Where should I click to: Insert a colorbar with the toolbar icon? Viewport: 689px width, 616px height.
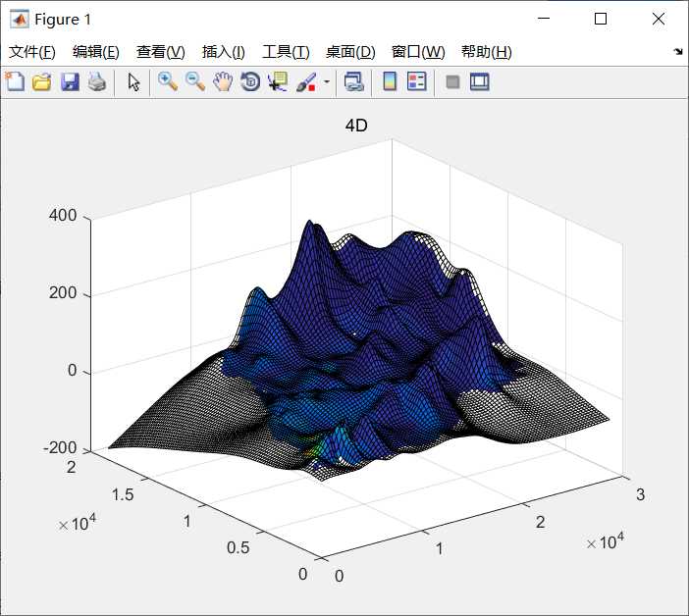pos(390,81)
